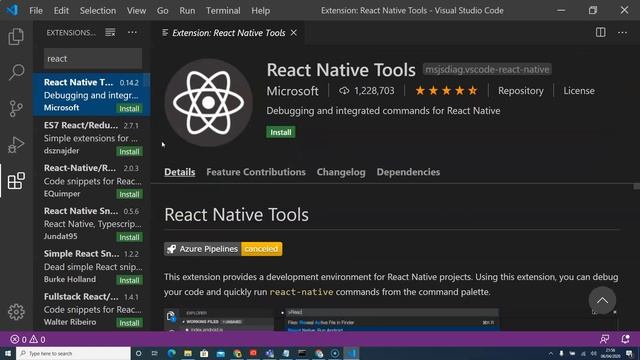Screen dimensions: 640x360
Task: Open Microsoft Store from taskbar
Action: click(x=204, y=353)
